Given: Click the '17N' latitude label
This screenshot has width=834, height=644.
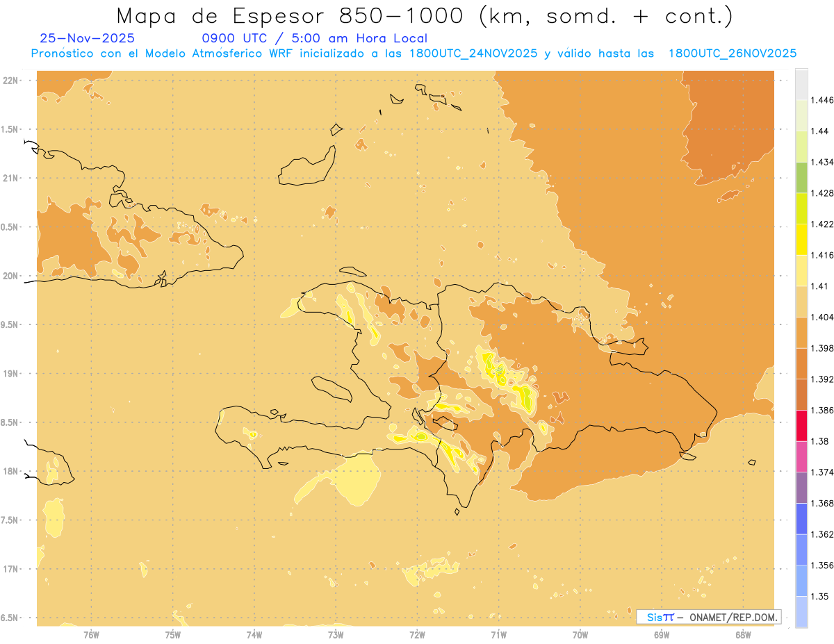Looking at the screenshot, I should (10, 569).
